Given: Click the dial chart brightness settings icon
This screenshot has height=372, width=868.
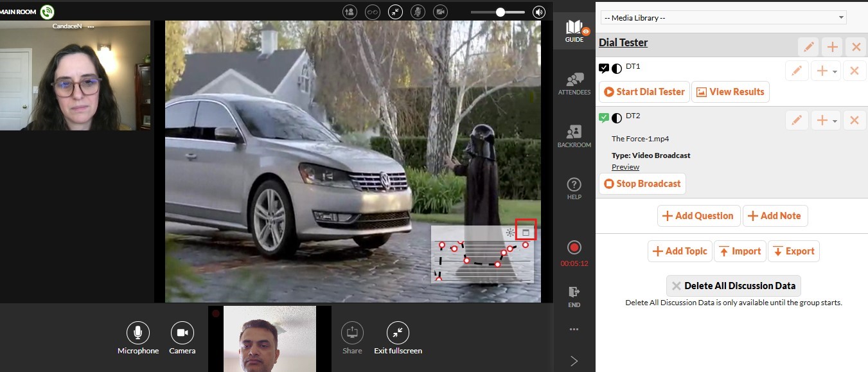Looking at the screenshot, I should [510, 233].
